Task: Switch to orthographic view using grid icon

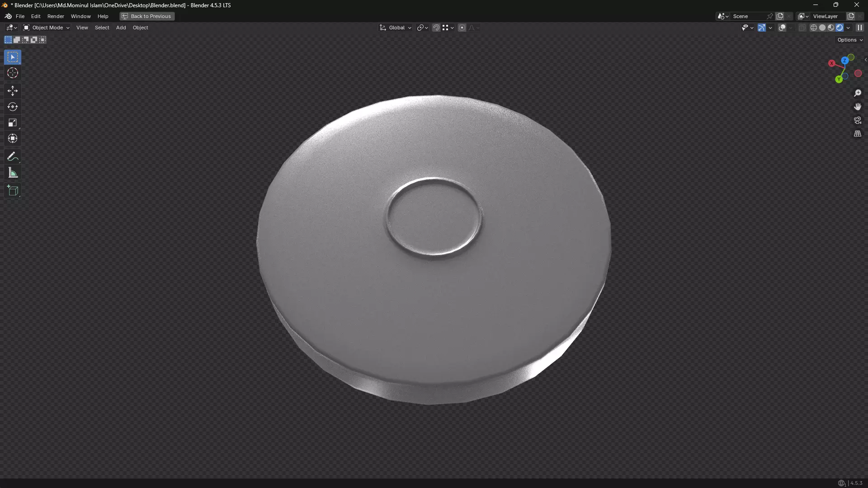Action: click(x=858, y=134)
